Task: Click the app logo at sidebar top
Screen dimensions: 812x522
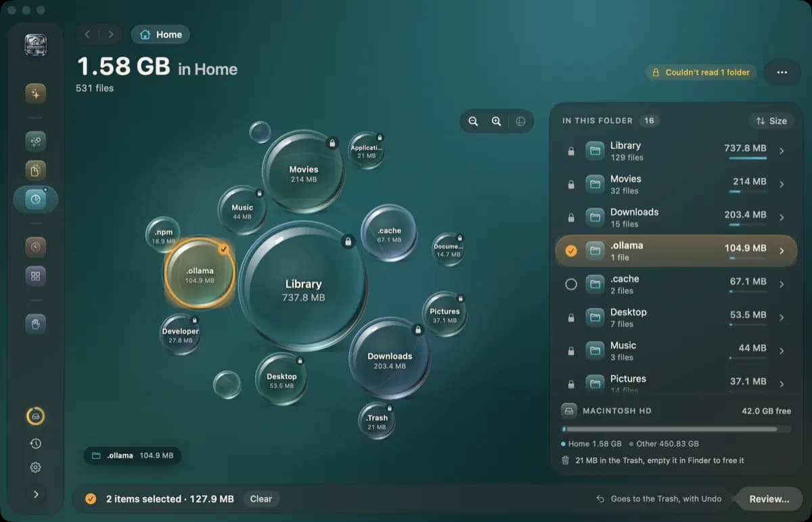Action: click(36, 45)
